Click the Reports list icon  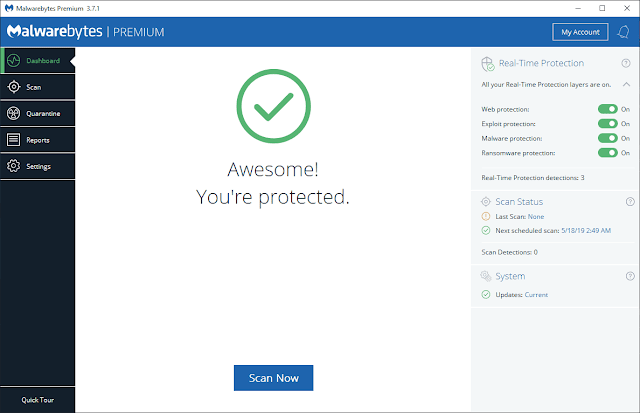point(13,140)
